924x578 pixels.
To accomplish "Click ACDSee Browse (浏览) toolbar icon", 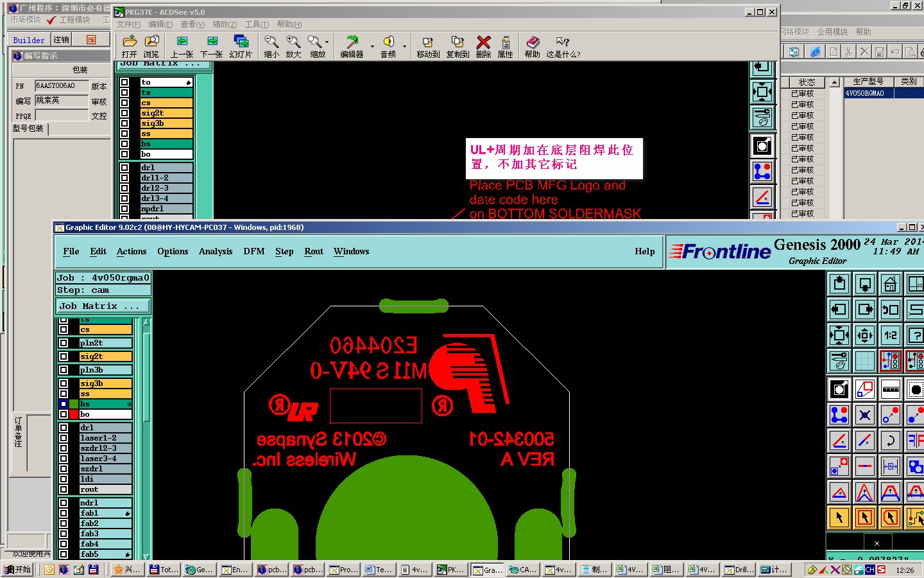I will (x=151, y=46).
